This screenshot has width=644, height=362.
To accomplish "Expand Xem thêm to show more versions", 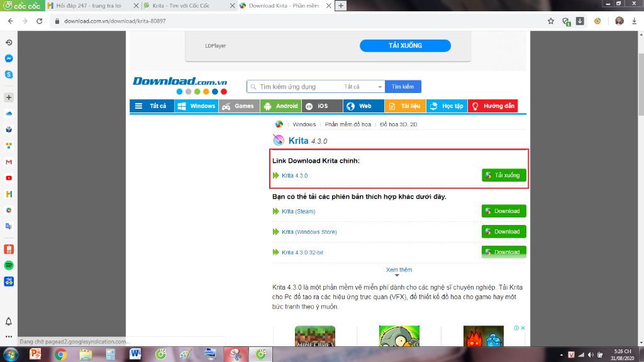I will click(x=399, y=270).
